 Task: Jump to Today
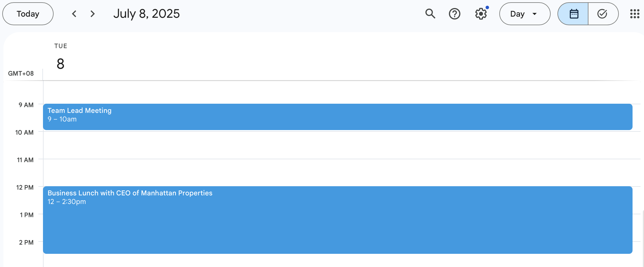pos(28,14)
